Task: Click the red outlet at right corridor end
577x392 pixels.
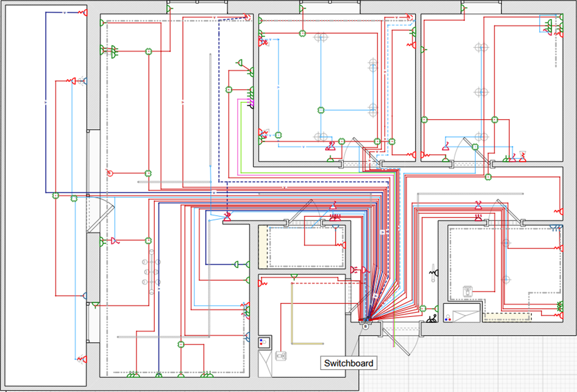Action: (559, 211)
